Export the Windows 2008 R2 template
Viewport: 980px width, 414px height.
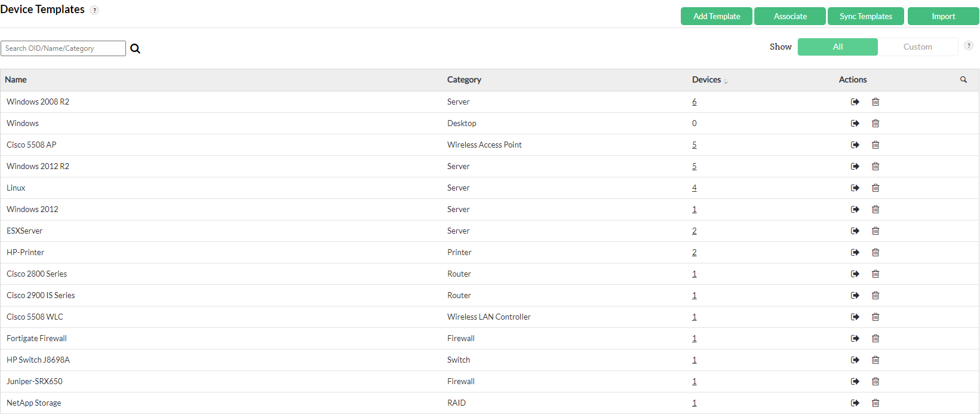click(x=855, y=102)
